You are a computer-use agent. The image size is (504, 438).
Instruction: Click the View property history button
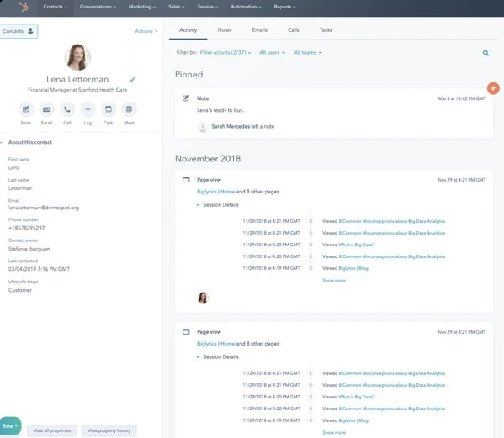pyautogui.click(x=109, y=430)
